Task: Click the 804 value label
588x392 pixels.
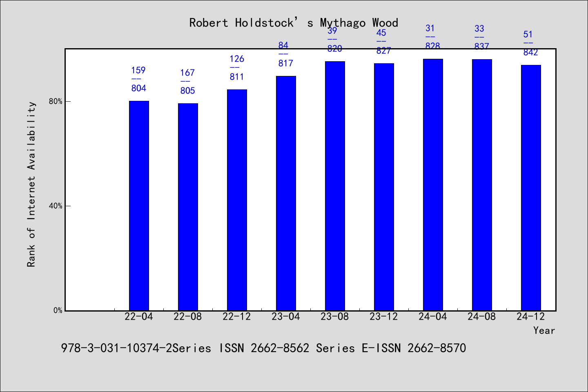Action: 139,88
